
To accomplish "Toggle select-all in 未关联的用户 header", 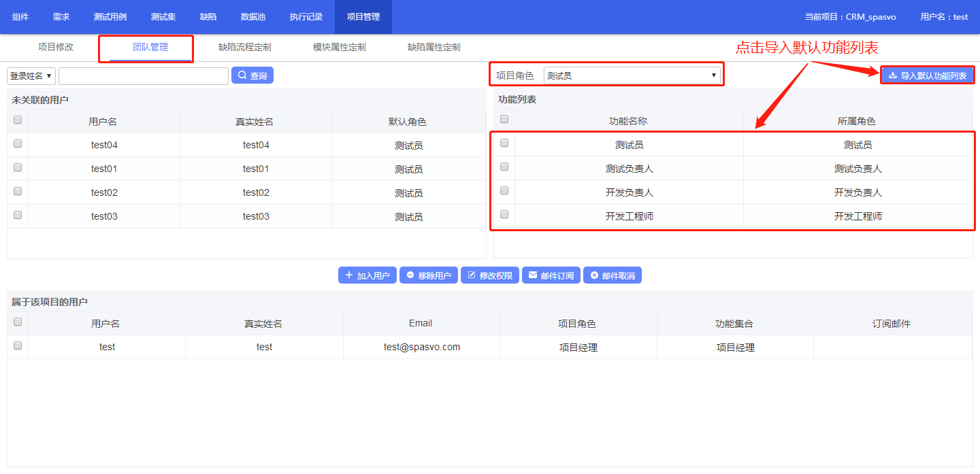I will coord(18,120).
